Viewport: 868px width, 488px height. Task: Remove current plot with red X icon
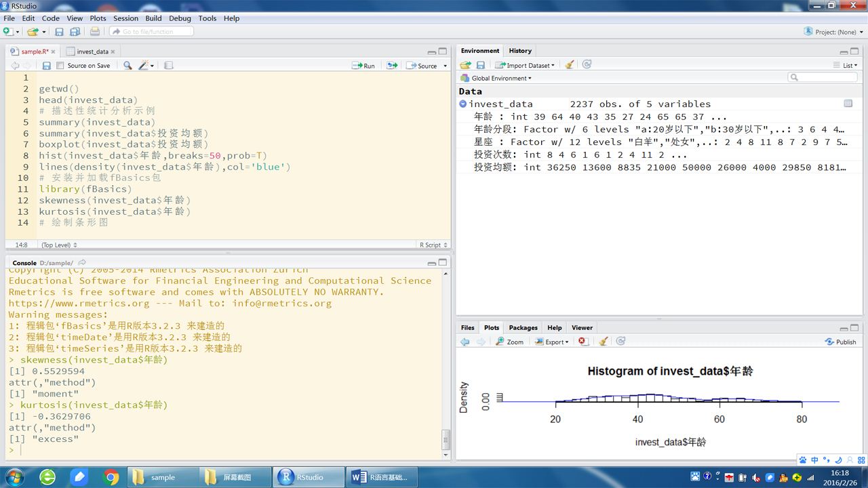[583, 342]
